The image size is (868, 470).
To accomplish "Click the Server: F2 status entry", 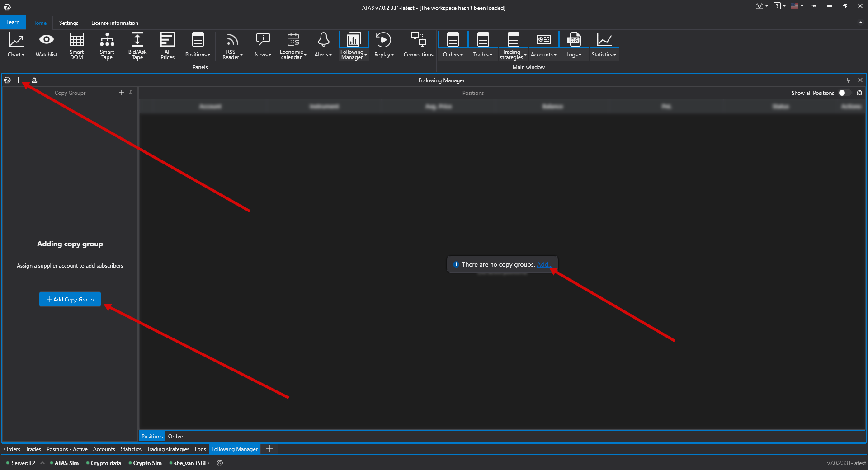I will click(x=21, y=463).
